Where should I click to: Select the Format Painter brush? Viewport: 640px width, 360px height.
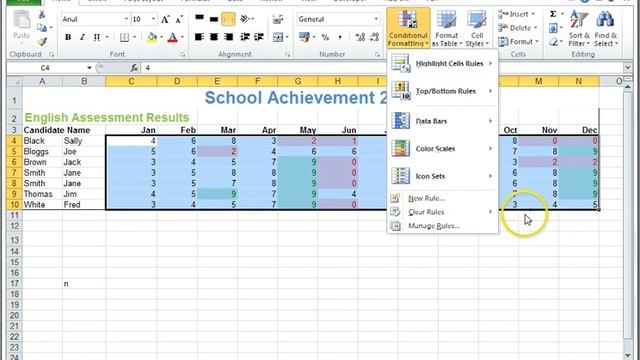pyautogui.click(x=42, y=41)
